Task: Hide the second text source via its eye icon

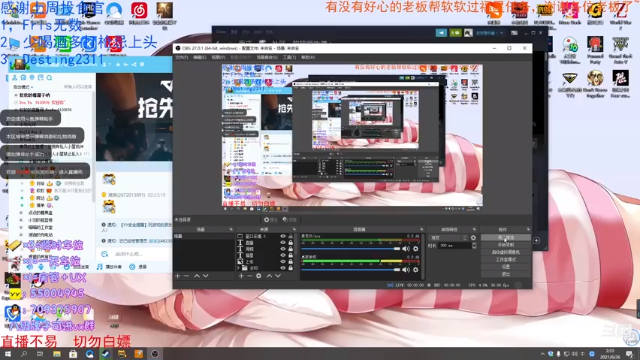Action: (283, 249)
